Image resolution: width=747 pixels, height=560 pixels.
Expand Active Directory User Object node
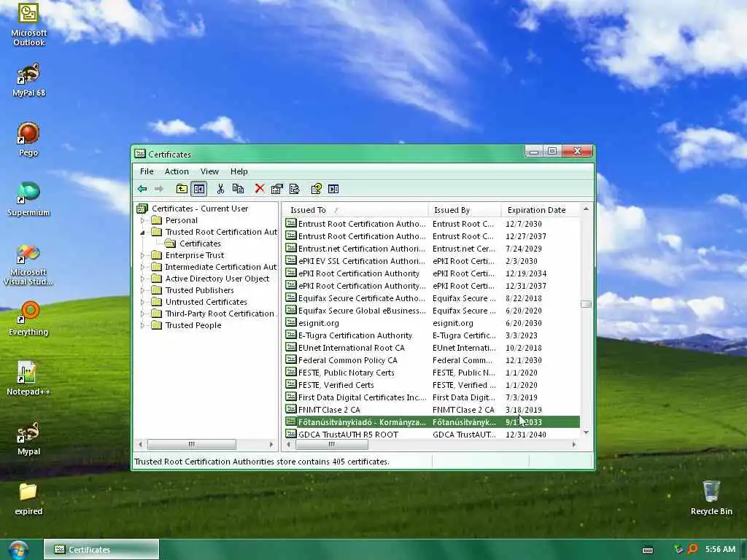point(142,279)
